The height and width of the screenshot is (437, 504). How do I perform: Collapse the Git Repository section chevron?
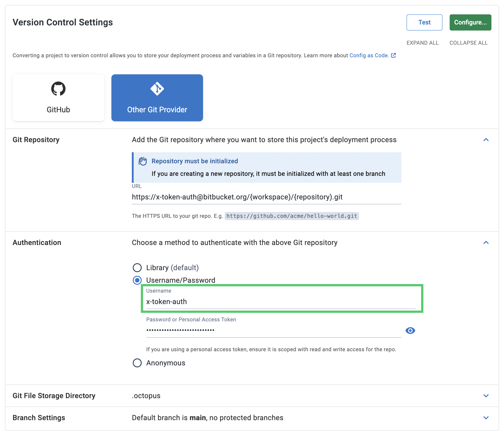486,140
